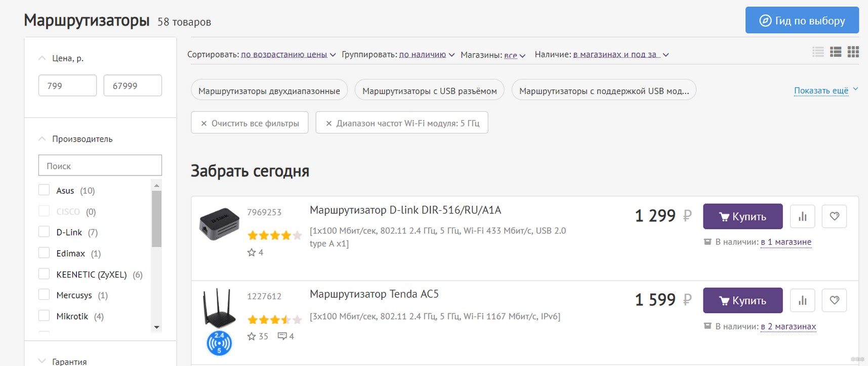Collapse the Цена price filter section
Viewport: 868px width, 366px height.
tap(42, 58)
